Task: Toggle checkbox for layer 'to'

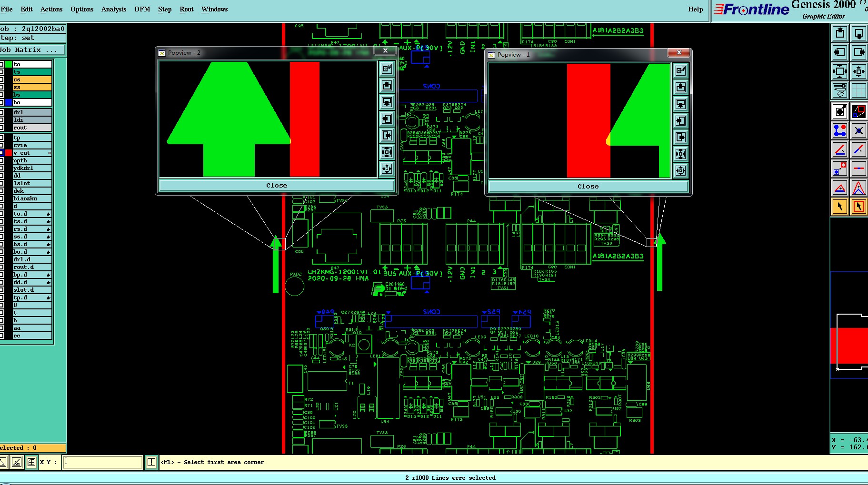Action: coord(2,64)
